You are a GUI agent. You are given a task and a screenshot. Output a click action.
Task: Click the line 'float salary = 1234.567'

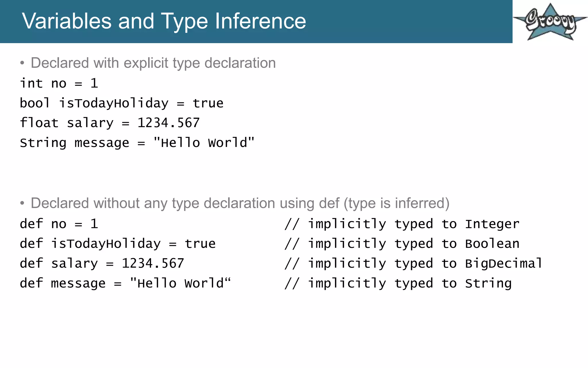click(x=110, y=123)
